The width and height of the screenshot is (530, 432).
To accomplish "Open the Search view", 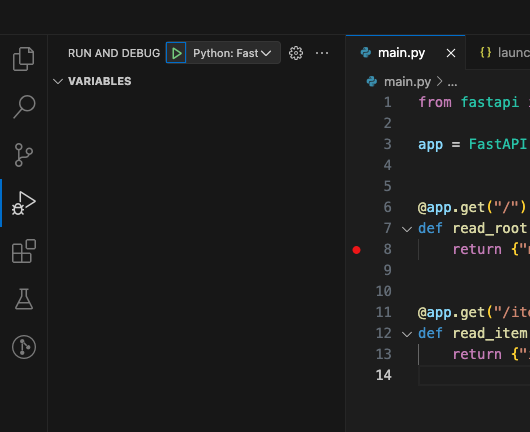I will pos(24,107).
